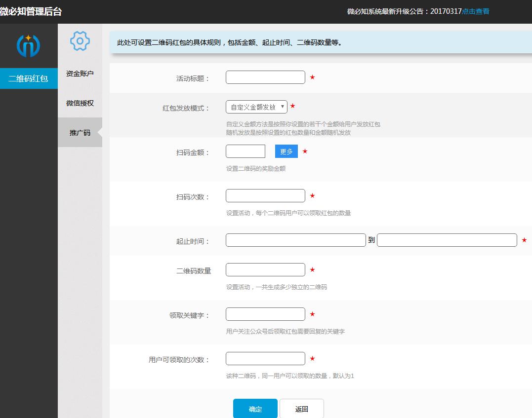Click the 微必知 logo icon in sidebar
The height and width of the screenshot is (418, 532).
tap(28, 44)
